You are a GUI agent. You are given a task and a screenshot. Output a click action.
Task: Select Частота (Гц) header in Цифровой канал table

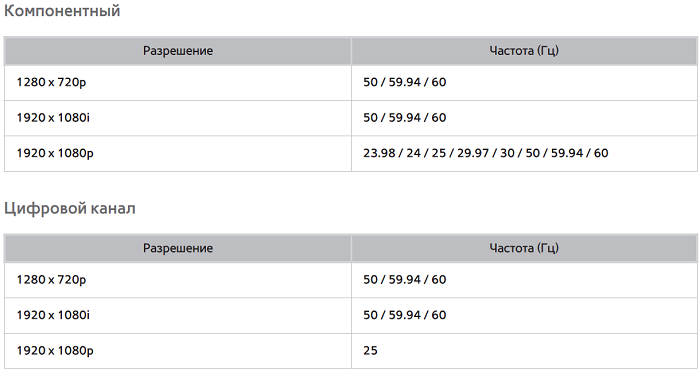pos(524,248)
